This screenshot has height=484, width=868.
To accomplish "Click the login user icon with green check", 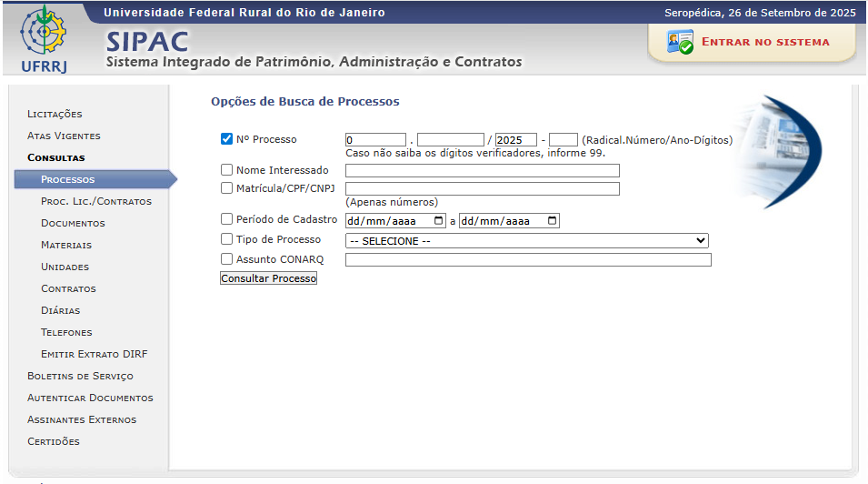I will pos(679,42).
